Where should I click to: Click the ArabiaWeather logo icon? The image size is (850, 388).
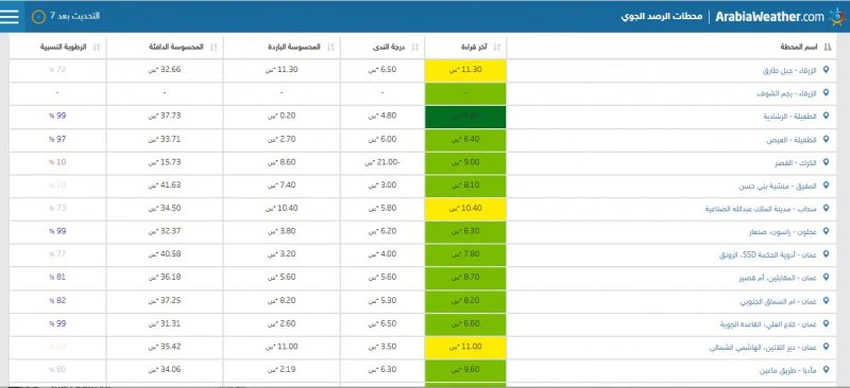pyautogui.click(x=838, y=17)
